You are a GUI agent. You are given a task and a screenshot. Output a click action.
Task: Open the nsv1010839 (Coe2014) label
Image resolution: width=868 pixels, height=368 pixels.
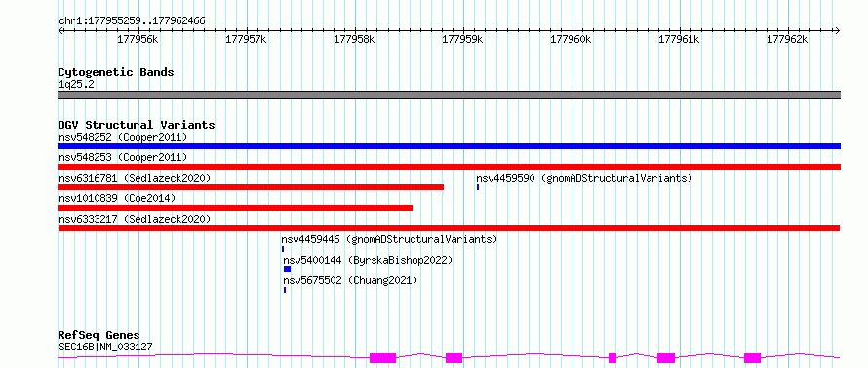[117, 198]
